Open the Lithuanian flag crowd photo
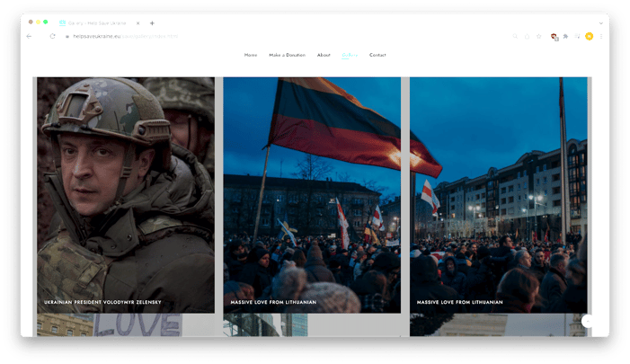The image size is (630, 364). click(312, 195)
